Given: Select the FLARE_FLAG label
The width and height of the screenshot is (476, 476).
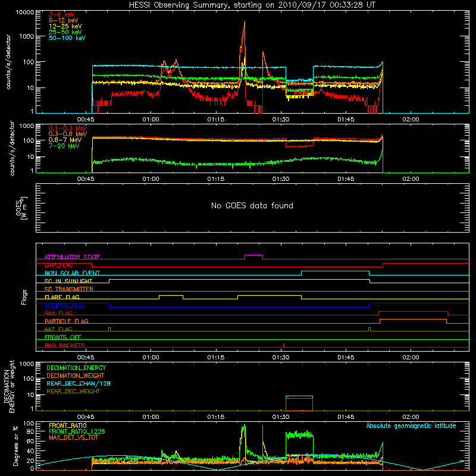Looking at the screenshot, I should [62, 297].
